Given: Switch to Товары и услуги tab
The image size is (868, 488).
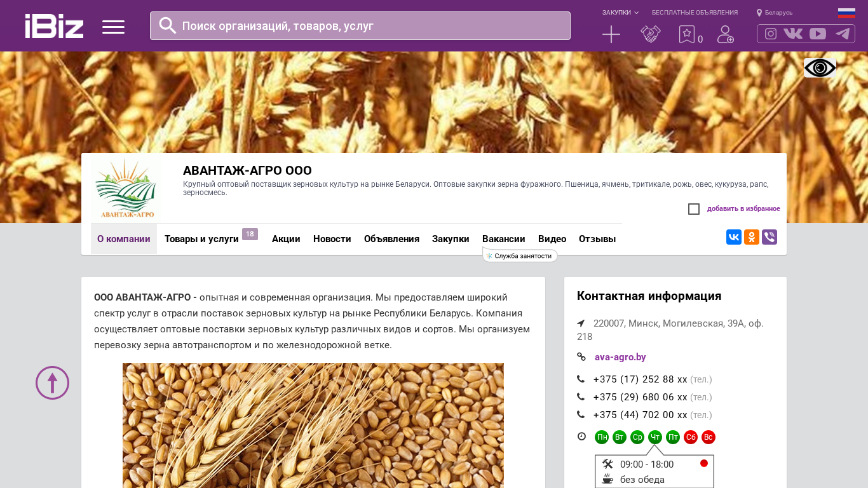Looking at the screenshot, I should 201,239.
